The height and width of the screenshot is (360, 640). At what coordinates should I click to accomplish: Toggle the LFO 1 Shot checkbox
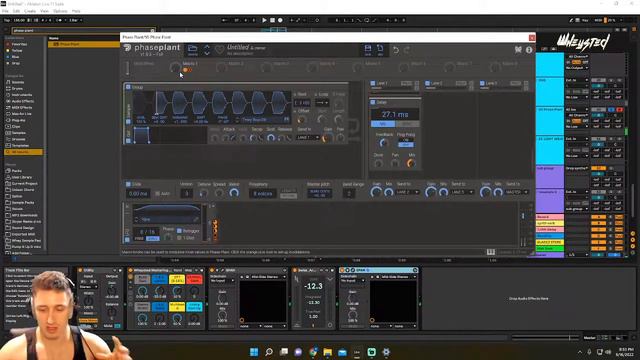pyautogui.click(x=179, y=238)
